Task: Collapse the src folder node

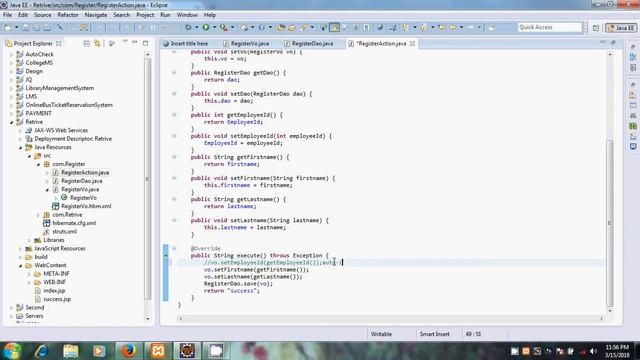Action: coord(29,156)
